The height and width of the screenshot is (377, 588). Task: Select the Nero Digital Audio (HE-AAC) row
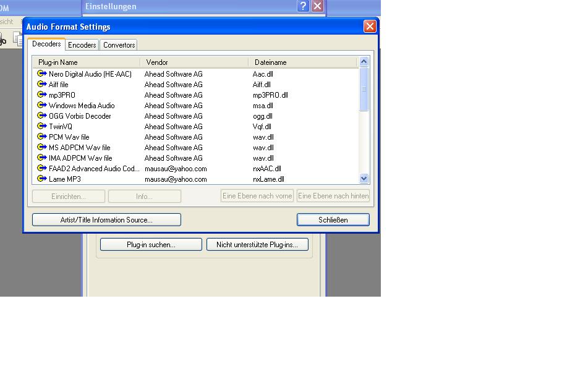90,74
